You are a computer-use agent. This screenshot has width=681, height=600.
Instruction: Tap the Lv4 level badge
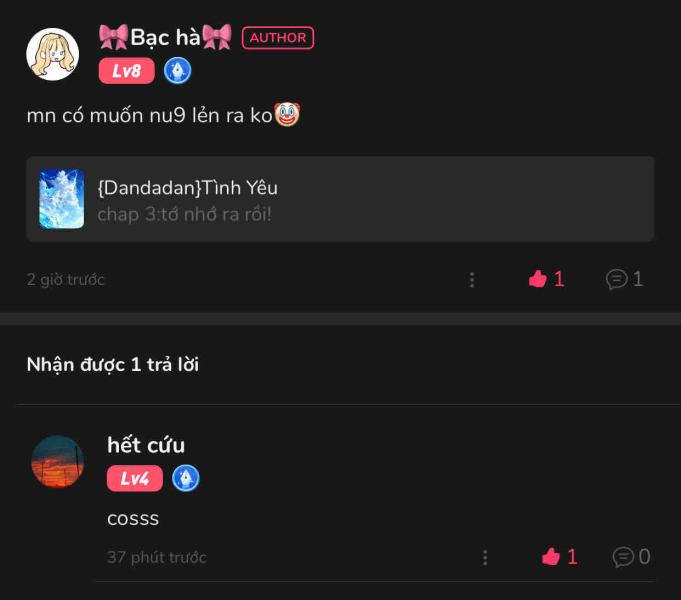coord(135,478)
